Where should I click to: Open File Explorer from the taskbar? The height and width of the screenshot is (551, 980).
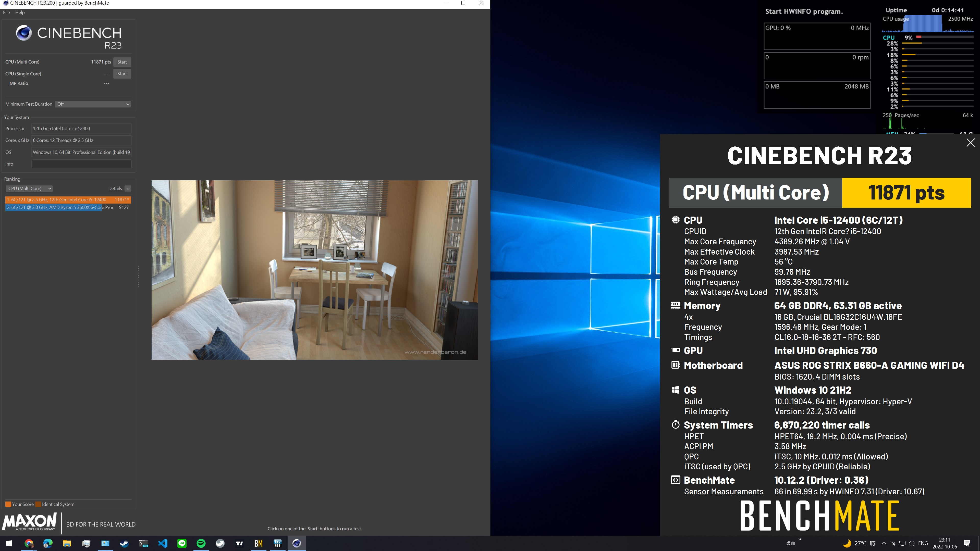pyautogui.click(x=67, y=543)
